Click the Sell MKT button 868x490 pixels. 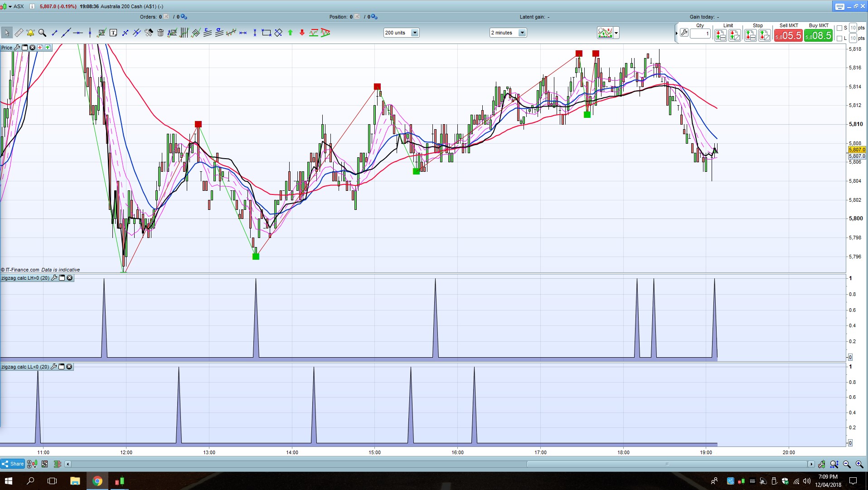[x=788, y=35]
